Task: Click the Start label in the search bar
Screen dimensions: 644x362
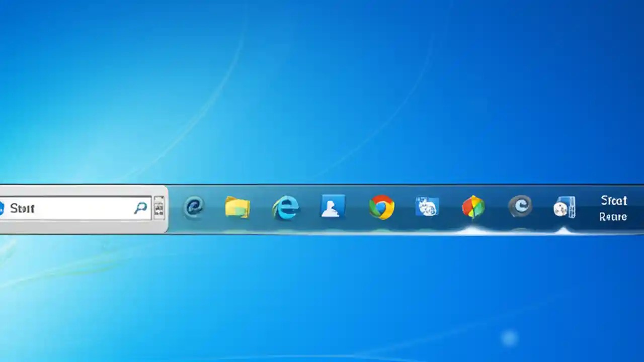Action: tap(22, 209)
